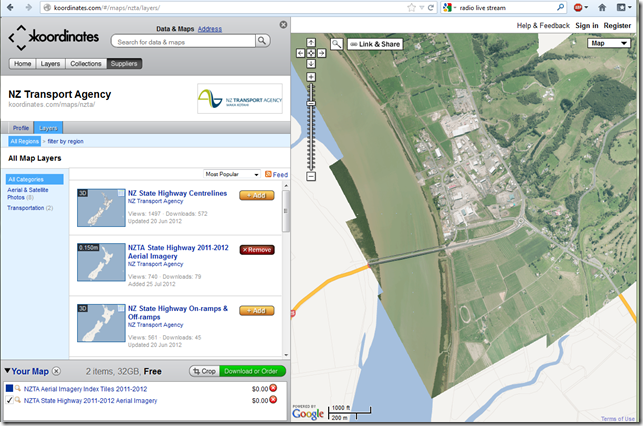Screen dimensions: 643x426
Task: Click the orange RSS Feed icon
Action: (268, 174)
